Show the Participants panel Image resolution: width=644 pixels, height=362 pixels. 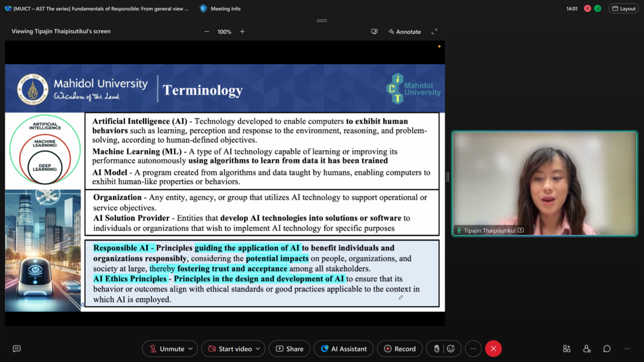[586, 349]
